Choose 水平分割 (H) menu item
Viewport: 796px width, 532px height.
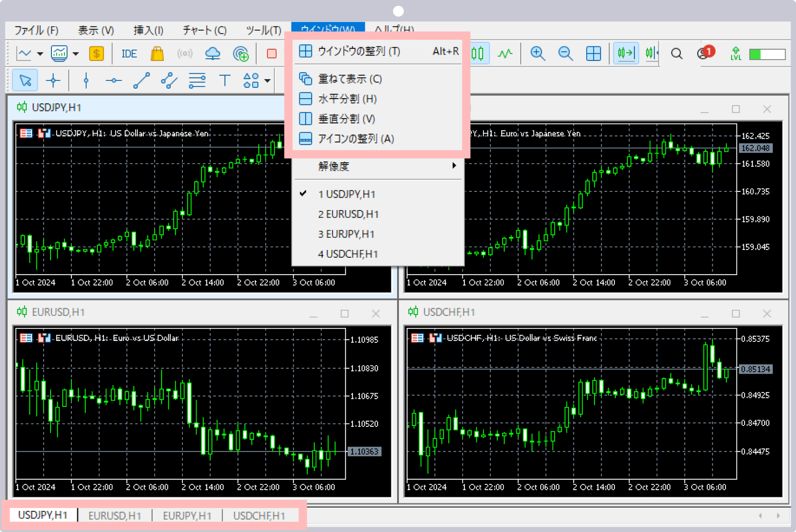coord(347,99)
